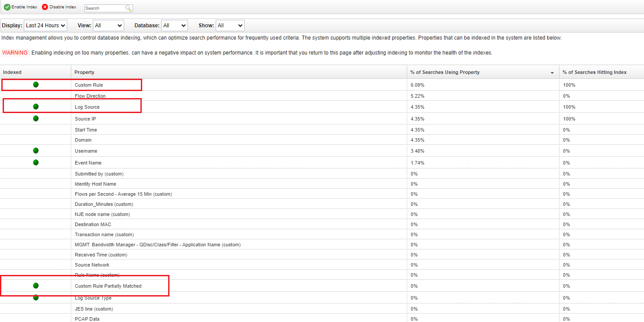Open the Show filter dropdown
Image resolution: width=644 pixels, height=322 pixels.
[230, 26]
